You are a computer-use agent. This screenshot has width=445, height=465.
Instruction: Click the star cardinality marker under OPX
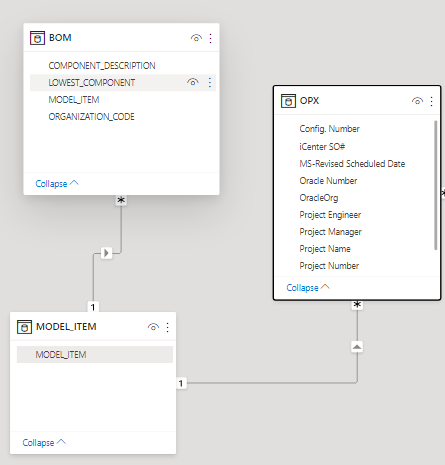point(357,305)
